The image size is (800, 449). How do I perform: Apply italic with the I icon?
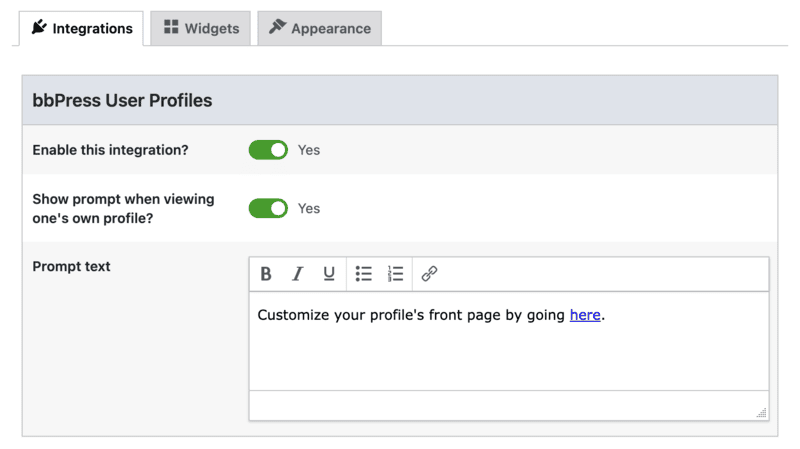(x=297, y=274)
